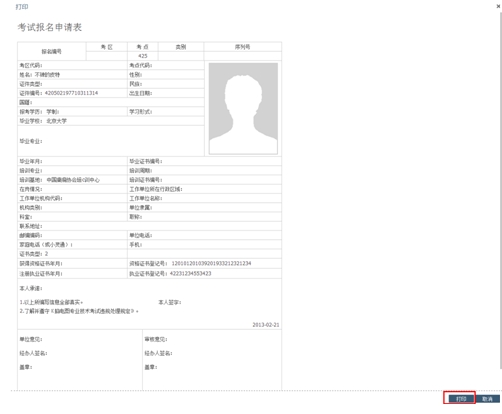
Task: Click the 国籍 field label
Action: (x=26, y=102)
